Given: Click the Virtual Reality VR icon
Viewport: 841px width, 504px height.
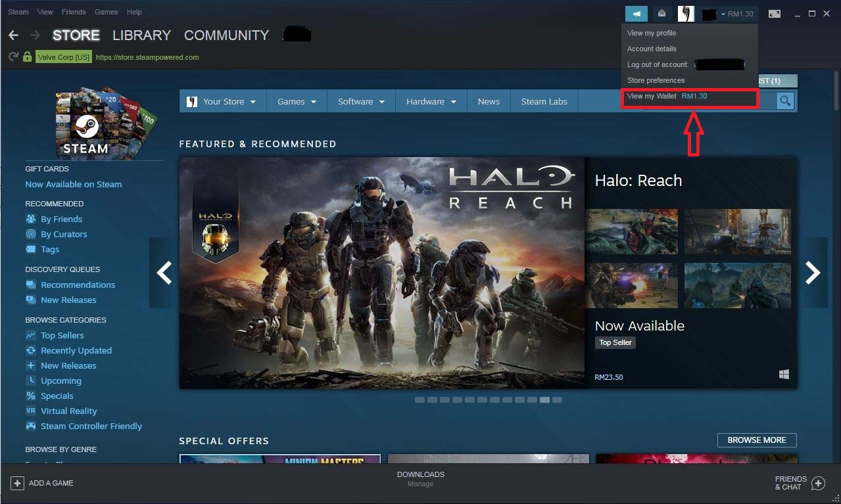Looking at the screenshot, I should pos(31,411).
